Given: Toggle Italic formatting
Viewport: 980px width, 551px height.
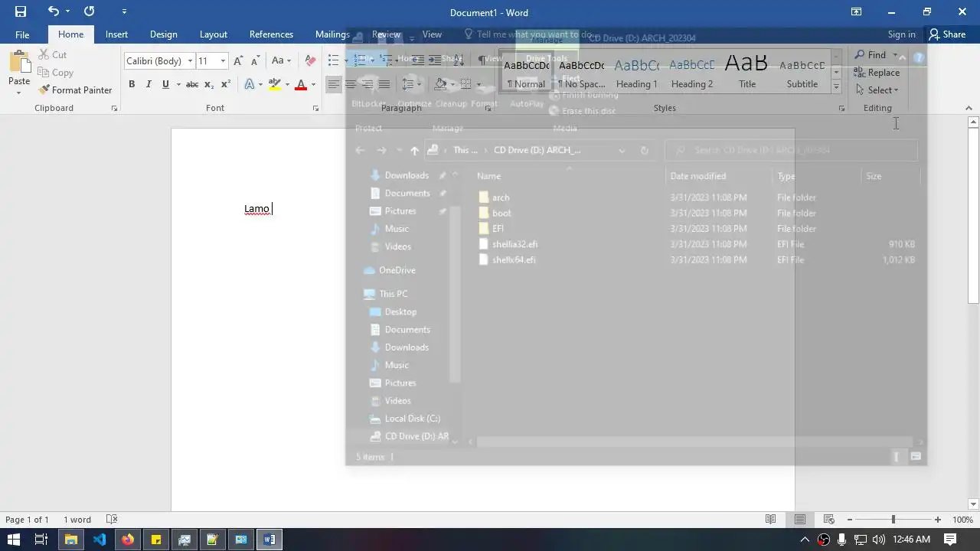Looking at the screenshot, I should tap(149, 84).
